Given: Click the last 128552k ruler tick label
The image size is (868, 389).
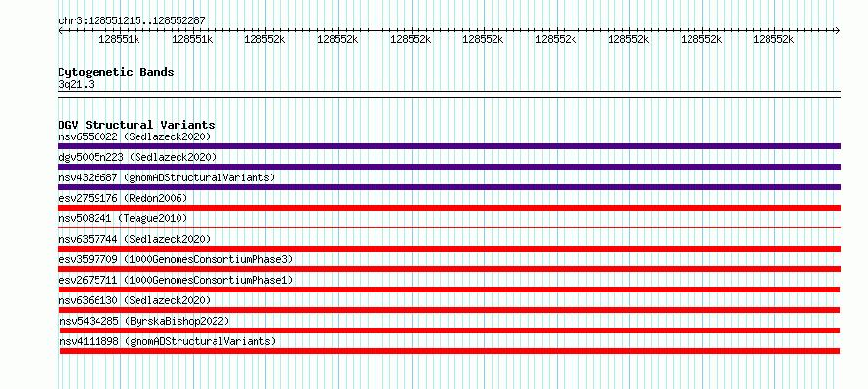Looking at the screenshot, I should 774,40.
